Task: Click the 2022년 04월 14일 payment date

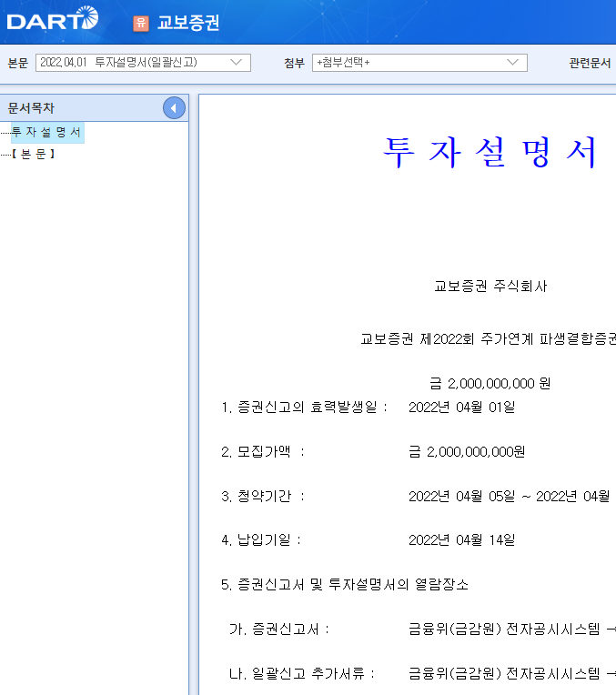Action: pyautogui.click(x=461, y=539)
